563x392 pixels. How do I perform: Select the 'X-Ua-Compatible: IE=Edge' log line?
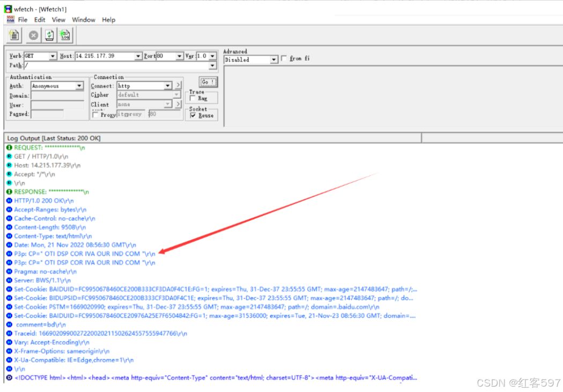73,360
